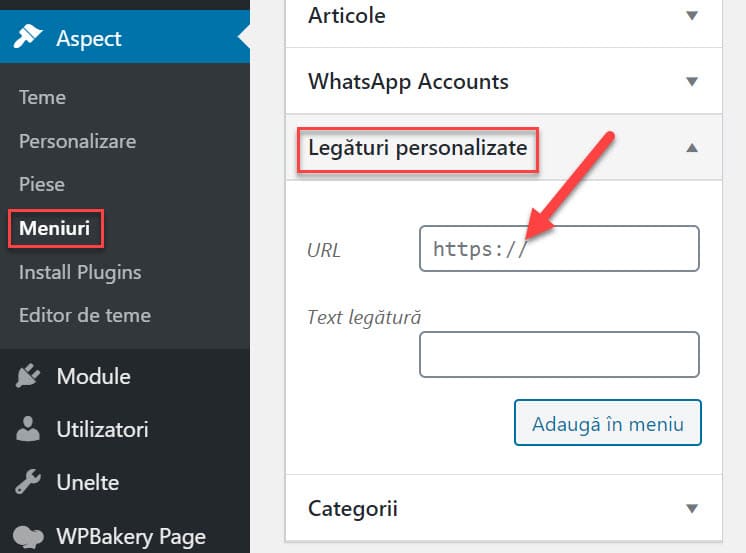746x553 pixels.
Task: Open the Teme submenu item
Action: pos(42,98)
